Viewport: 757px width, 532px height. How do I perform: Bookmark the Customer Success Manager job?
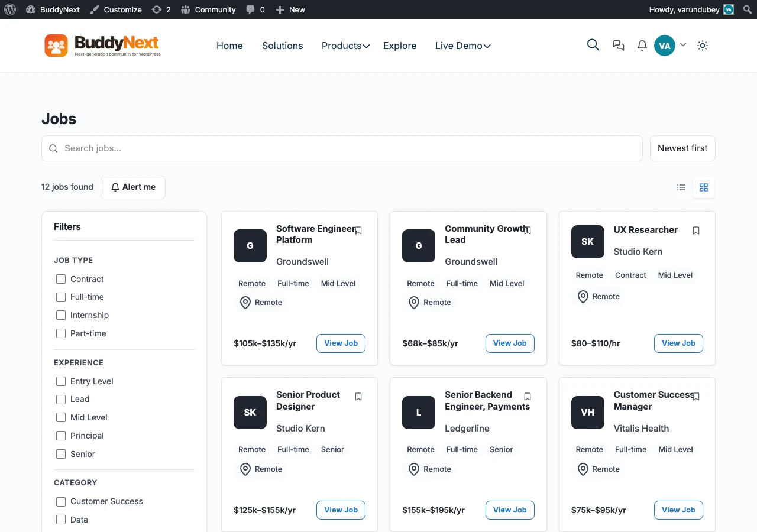(696, 397)
